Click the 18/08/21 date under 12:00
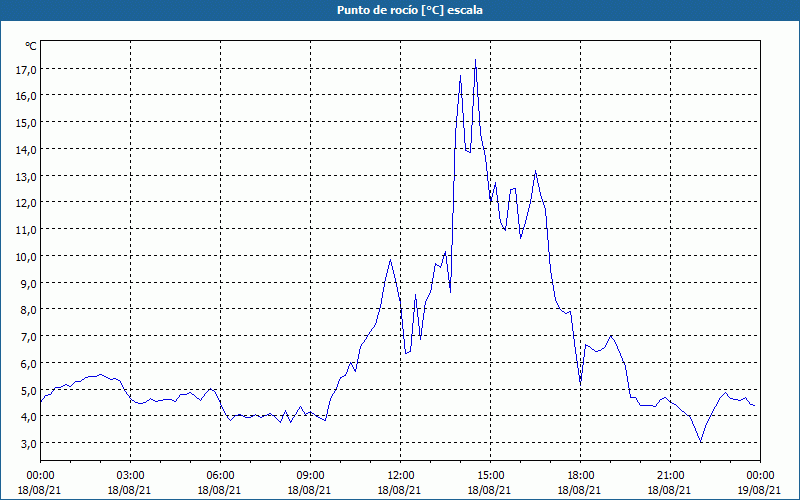 click(399, 490)
